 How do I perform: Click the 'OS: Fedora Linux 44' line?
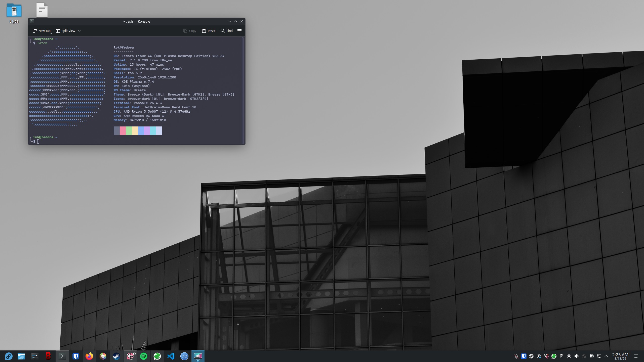click(x=169, y=56)
